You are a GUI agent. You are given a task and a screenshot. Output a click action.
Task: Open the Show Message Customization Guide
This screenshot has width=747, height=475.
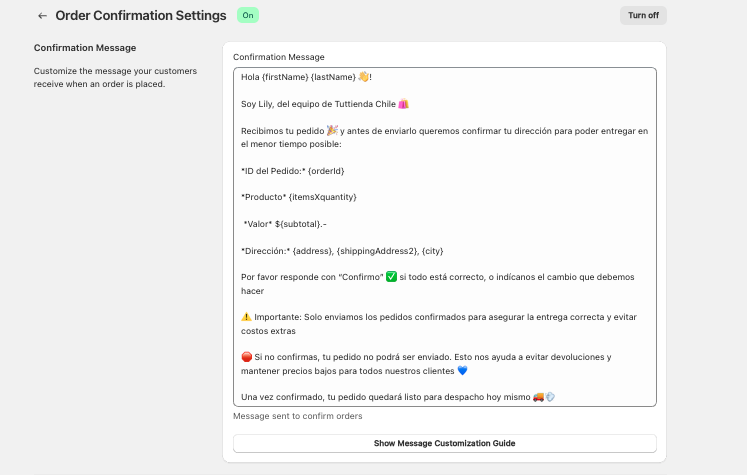point(444,443)
